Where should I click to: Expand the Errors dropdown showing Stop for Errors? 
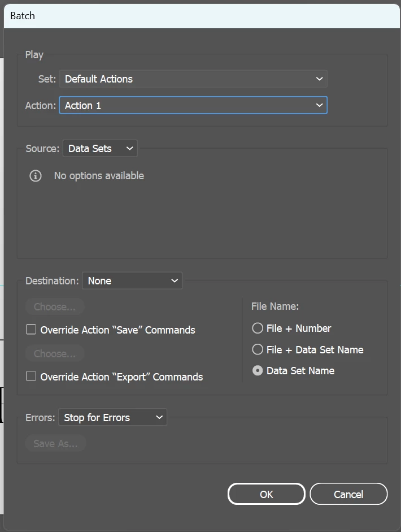[112, 418]
